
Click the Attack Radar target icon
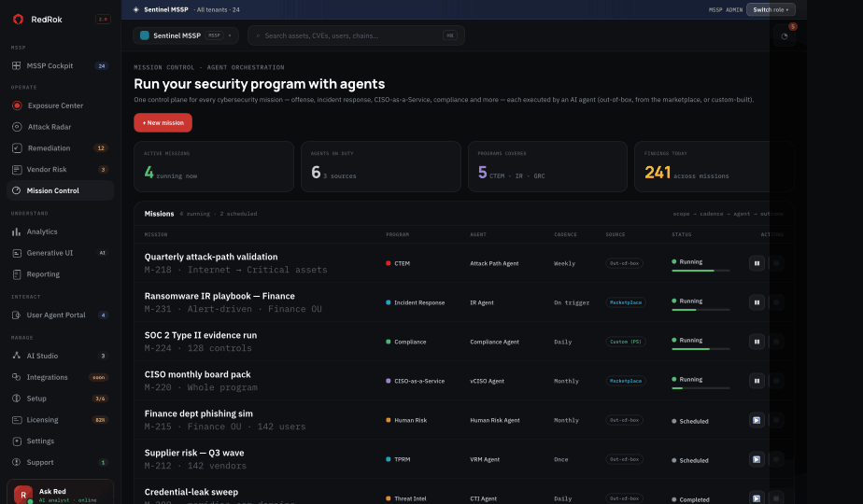[17, 127]
